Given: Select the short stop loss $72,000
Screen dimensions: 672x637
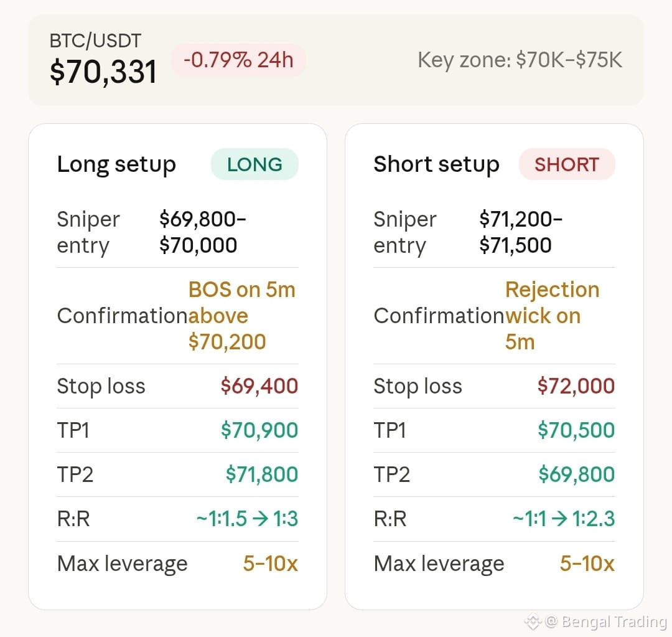Looking at the screenshot, I should [576, 386].
